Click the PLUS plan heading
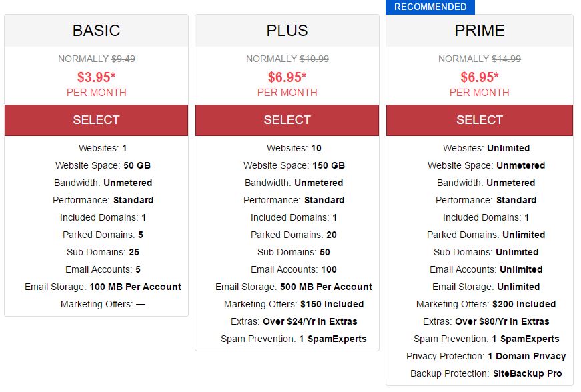 click(287, 31)
